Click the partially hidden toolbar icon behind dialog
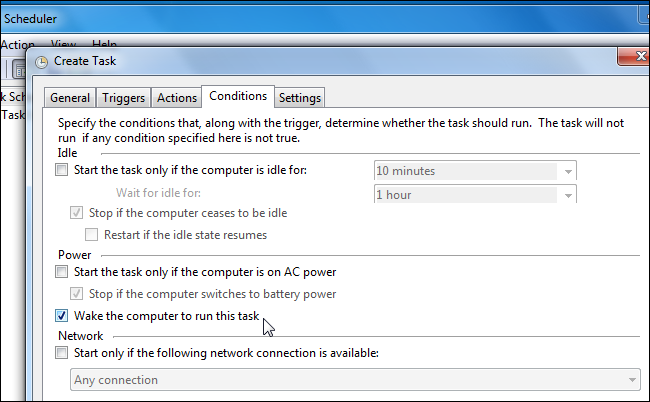Image resolution: width=650 pixels, height=402 pixels. point(18,69)
